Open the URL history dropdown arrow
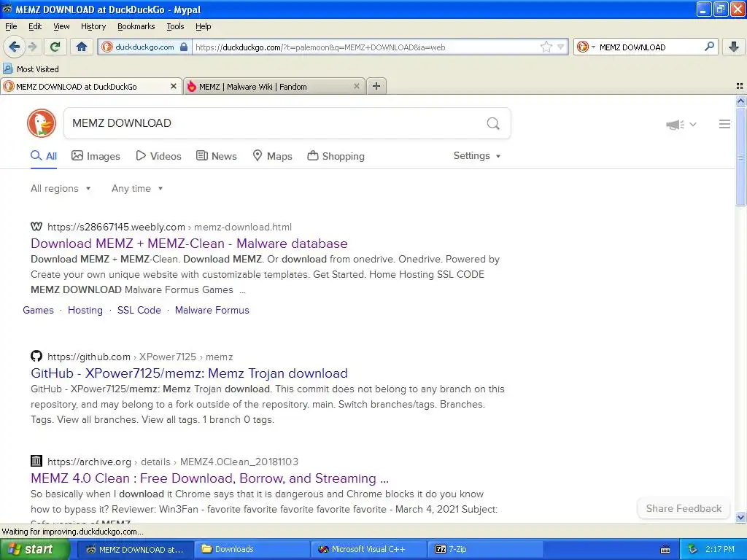This screenshot has height=560, width=747. (x=561, y=47)
